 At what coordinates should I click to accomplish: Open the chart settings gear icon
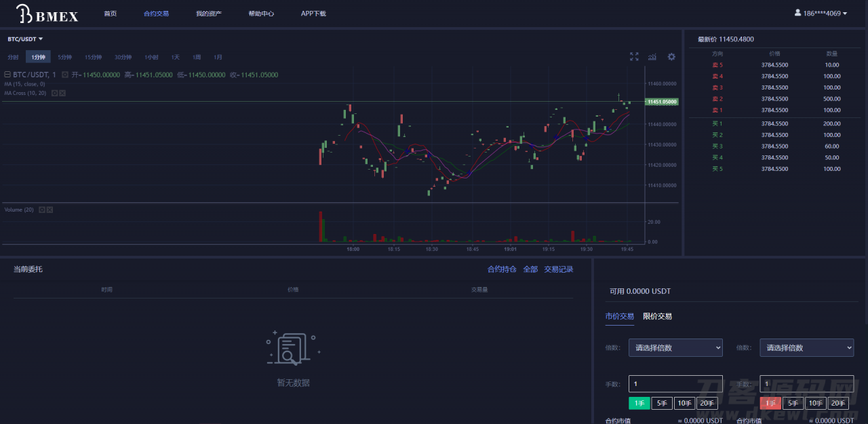pyautogui.click(x=671, y=57)
